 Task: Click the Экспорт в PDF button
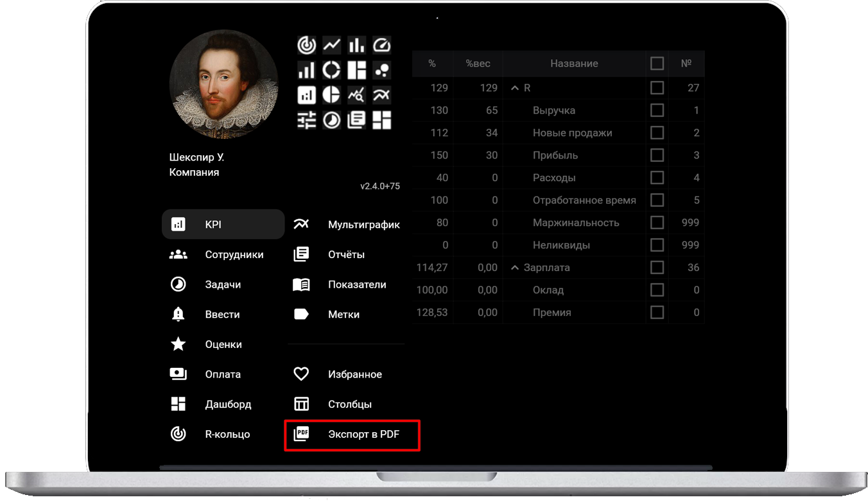352,435
